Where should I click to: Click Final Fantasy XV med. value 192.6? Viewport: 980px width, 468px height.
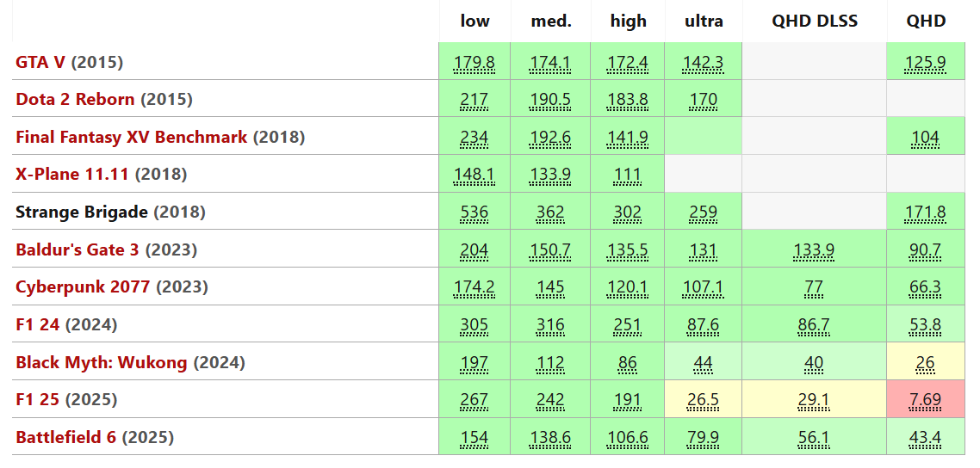click(x=551, y=138)
